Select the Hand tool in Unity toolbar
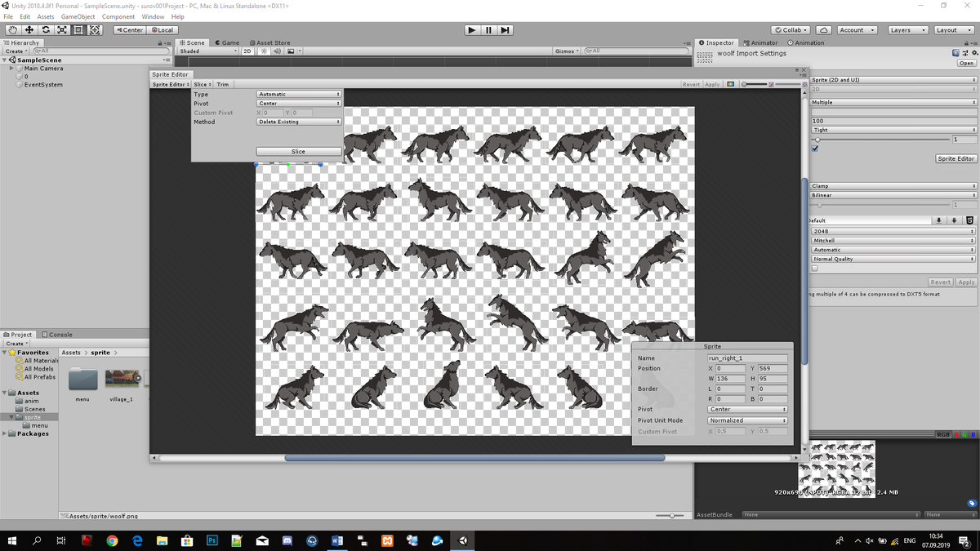 coord(12,29)
